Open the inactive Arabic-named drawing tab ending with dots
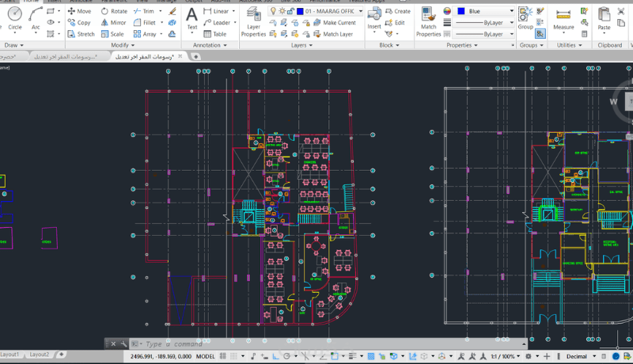 [66, 56]
